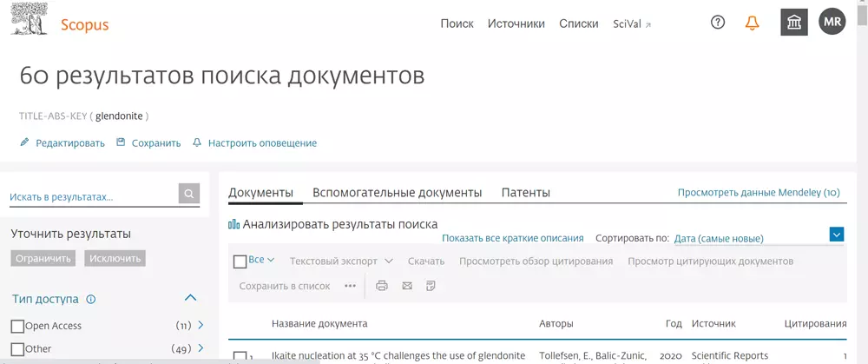Click Настроить оповещение link
868x364 pixels.
coord(262,143)
